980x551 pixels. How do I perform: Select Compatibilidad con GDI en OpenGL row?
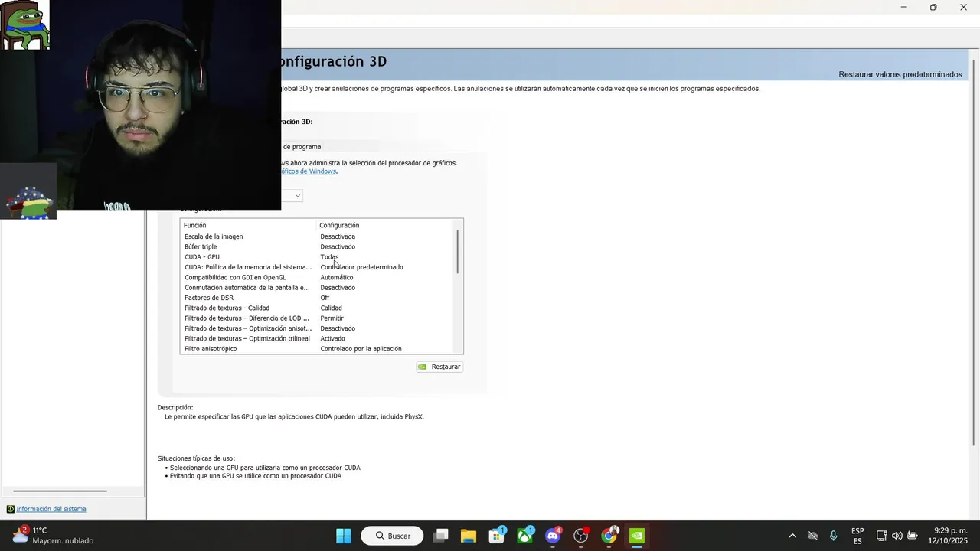tap(318, 277)
